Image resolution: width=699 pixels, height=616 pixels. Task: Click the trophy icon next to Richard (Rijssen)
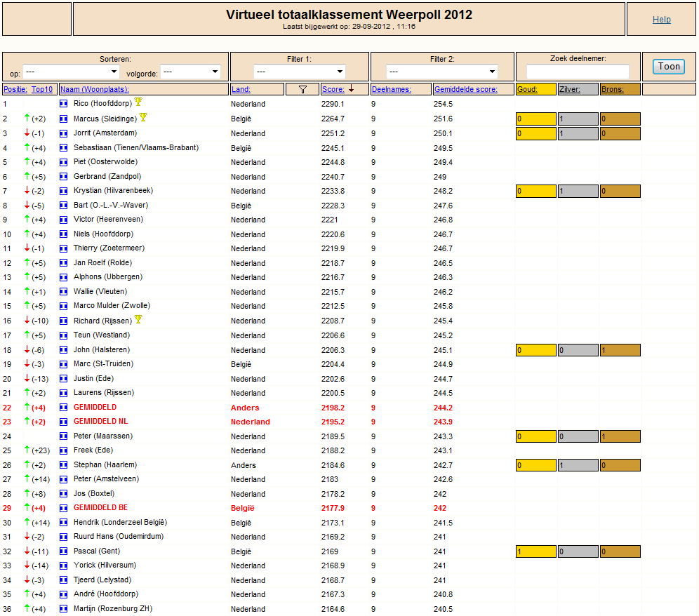[x=138, y=319]
